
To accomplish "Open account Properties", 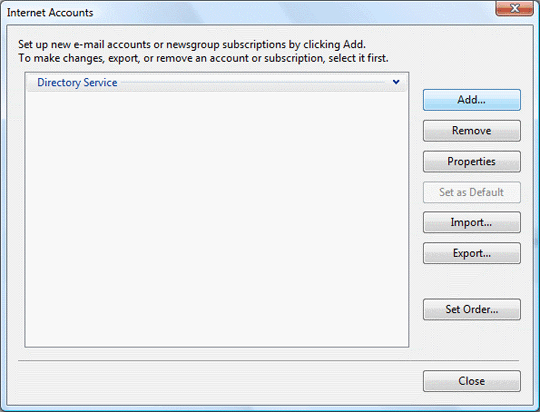I will point(471,161).
